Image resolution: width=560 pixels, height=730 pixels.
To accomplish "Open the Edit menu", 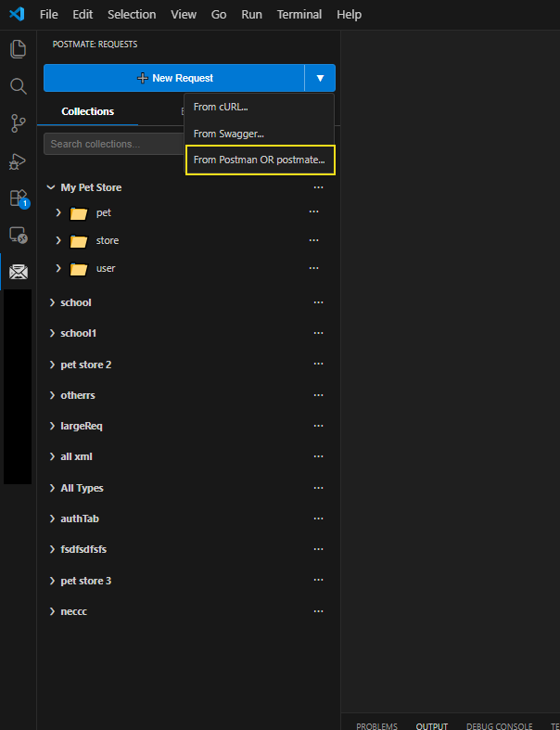I will pos(83,15).
